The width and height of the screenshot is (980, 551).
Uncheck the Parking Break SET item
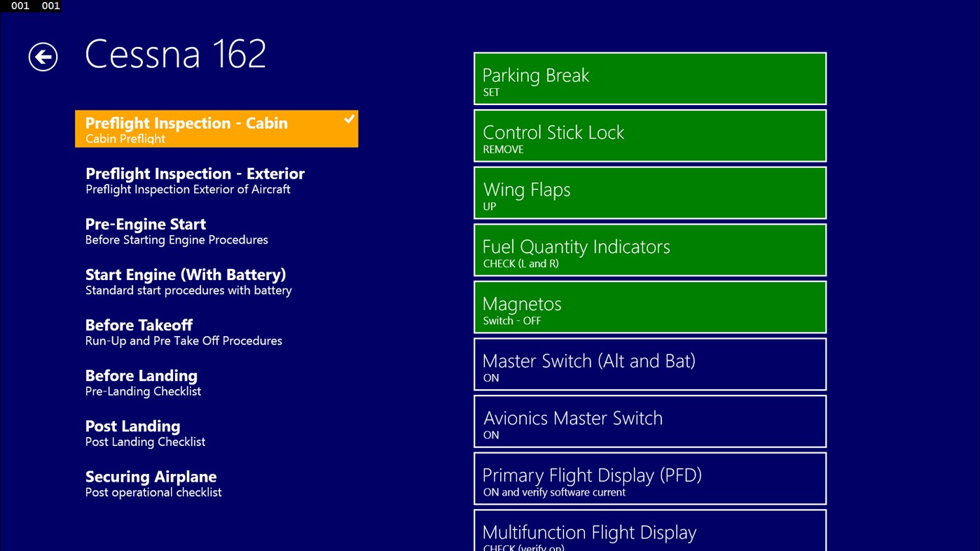pos(649,77)
